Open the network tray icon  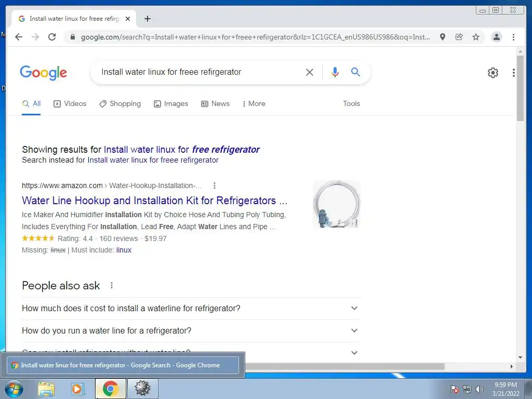(467, 389)
